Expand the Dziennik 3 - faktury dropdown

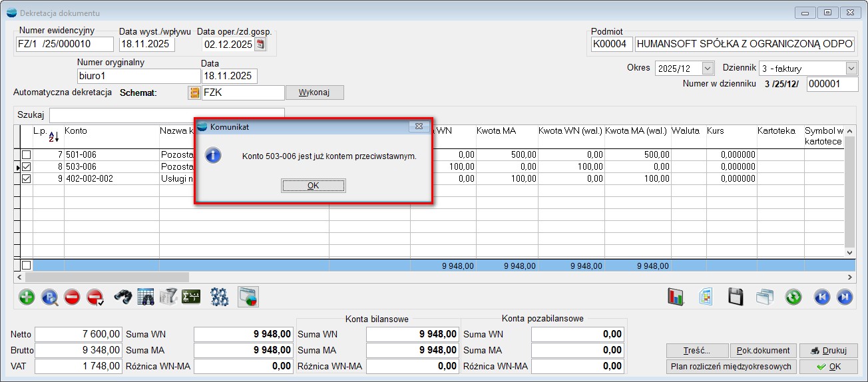[851, 69]
